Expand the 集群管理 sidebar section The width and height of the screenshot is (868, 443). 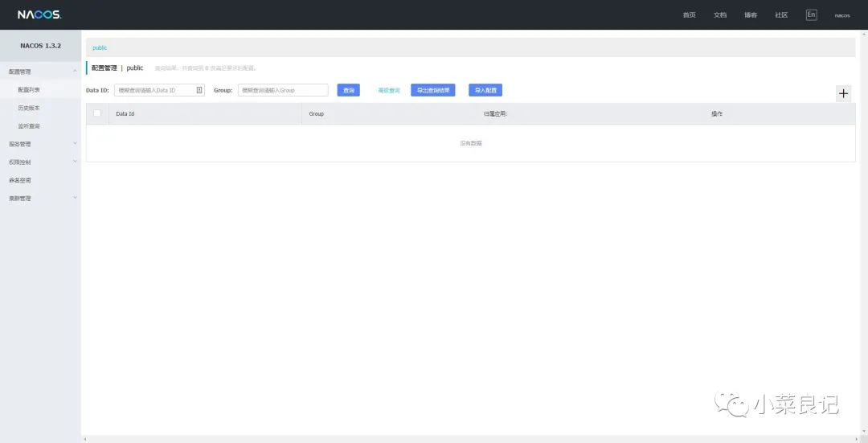pyautogui.click(x=40, y=199)
